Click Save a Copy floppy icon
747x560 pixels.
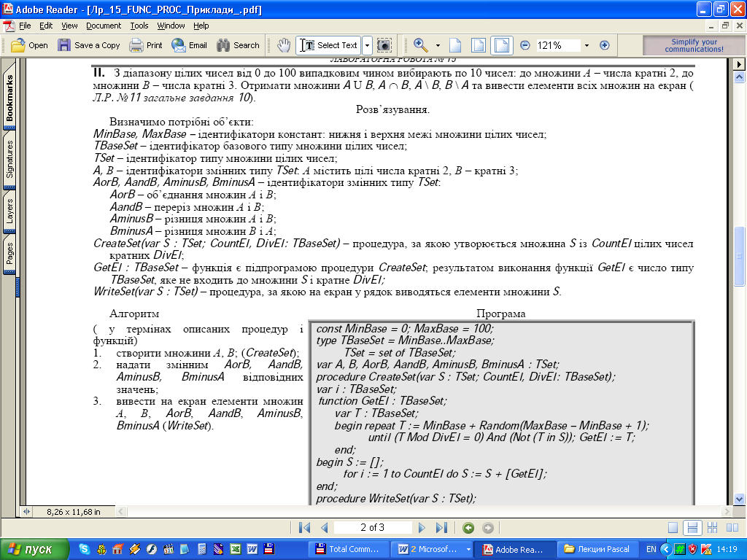(64, 45)
